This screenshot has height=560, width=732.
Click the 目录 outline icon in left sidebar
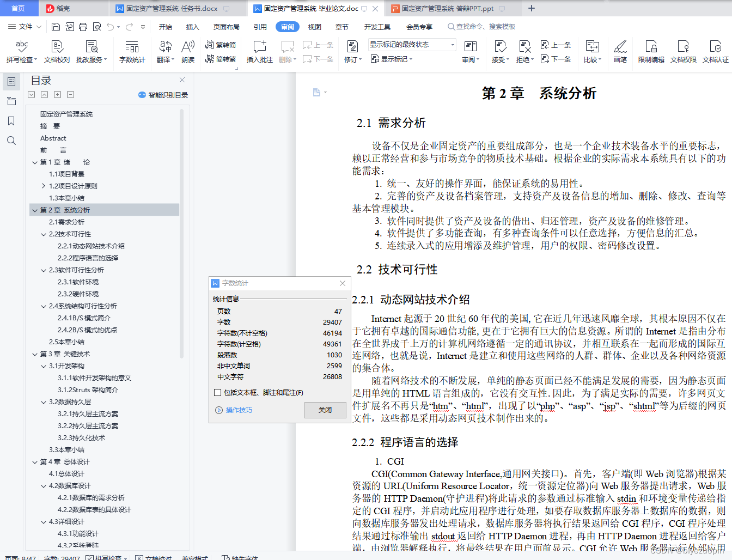click(x=11, y=82)
